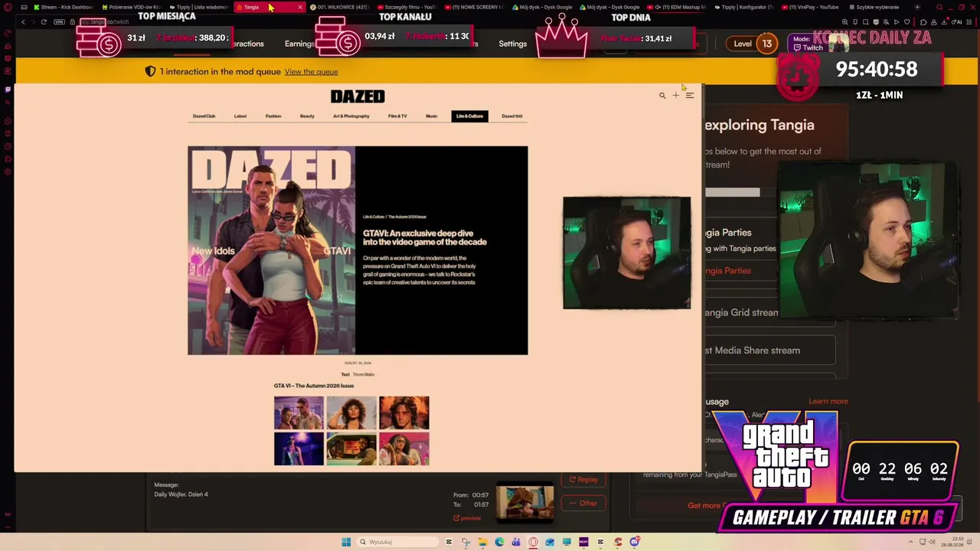Image resolution: width=980 pixels, height=551 pixels.
Task: Open the Opera browser taskbar icon
Action: click(533, 542)
